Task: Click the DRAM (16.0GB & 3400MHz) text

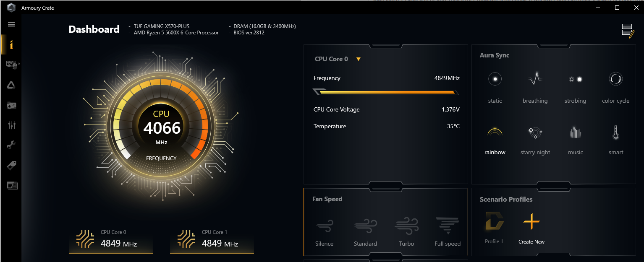Action: pos(265,26)
